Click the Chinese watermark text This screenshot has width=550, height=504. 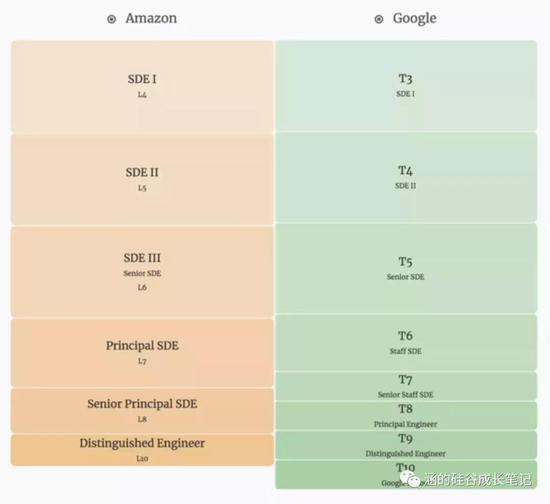477,479
